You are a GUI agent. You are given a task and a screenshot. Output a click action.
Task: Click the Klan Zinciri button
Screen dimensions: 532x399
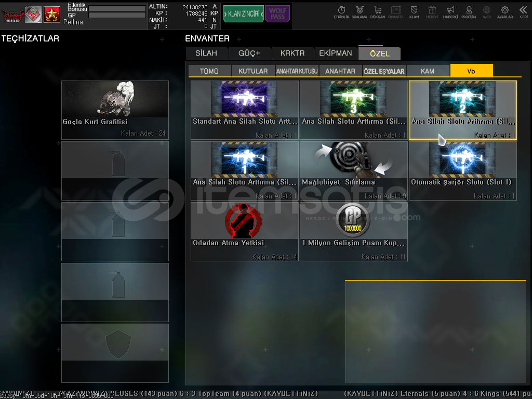click(243, 14)
